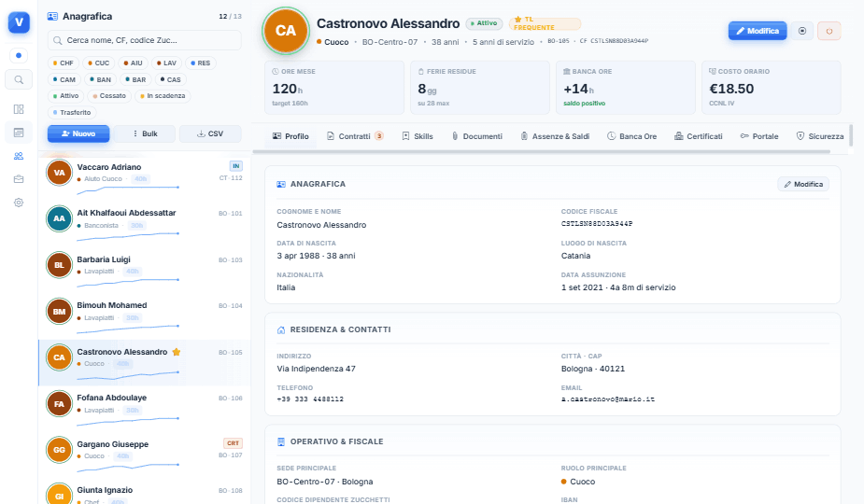Switch to the Contratti tab

pos(355,136)
